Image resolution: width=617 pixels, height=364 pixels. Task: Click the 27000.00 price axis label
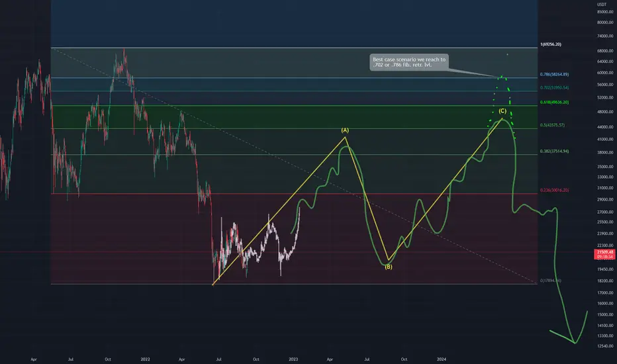tap(605, 212)
